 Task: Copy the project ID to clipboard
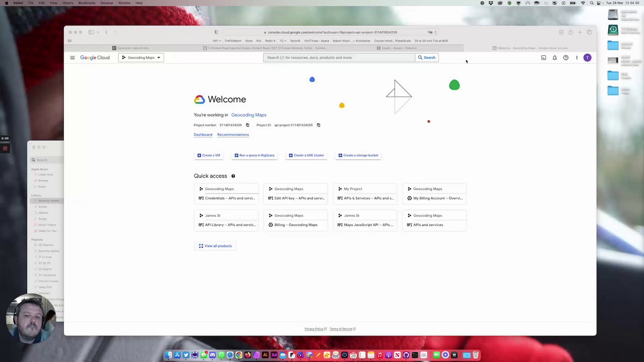pyautogui.click(x=318, y=125)
